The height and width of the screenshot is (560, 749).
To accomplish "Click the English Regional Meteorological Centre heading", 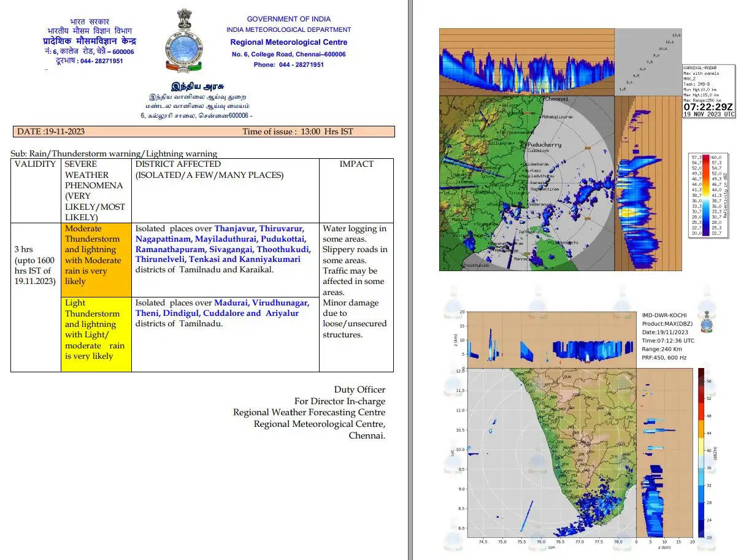I will [x=288, y=42].
